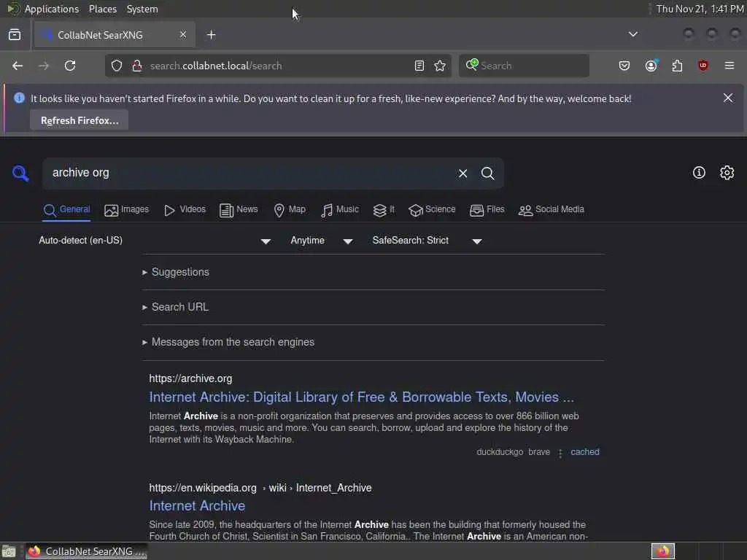Clear the search query with X icon

462,174
